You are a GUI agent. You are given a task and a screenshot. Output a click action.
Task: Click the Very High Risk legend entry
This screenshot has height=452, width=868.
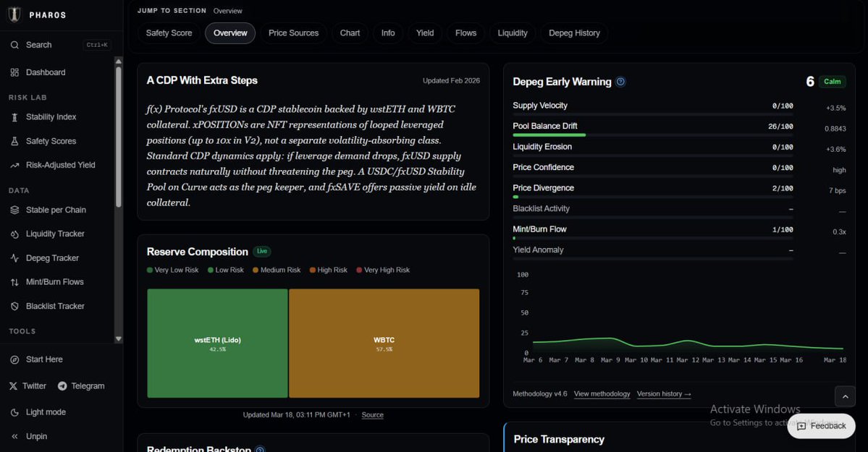pyautogui.click(x=383, y=270)
